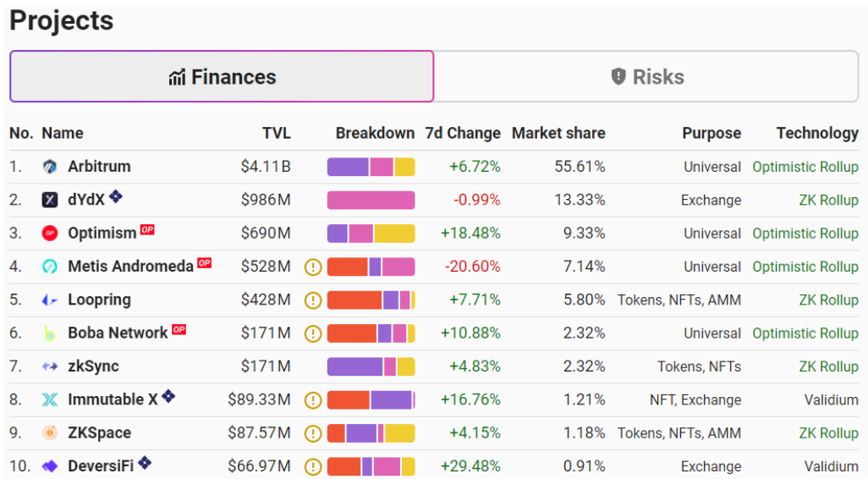The image size is (868, 479).
Task: Open the DeversiFi project link
Action: point(101,465)
